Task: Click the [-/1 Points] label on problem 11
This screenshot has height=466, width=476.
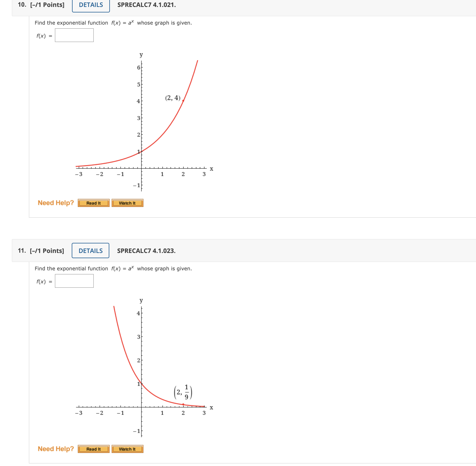Action: [46, 251]
